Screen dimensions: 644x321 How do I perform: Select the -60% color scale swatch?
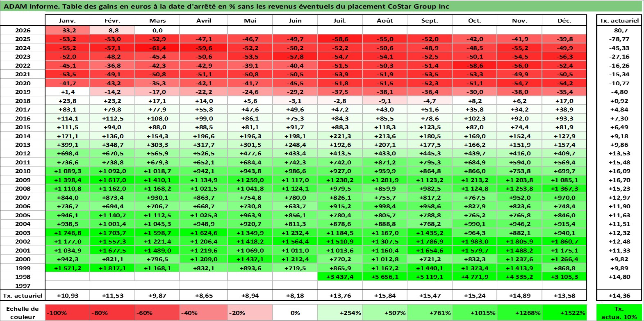(157, 313)
